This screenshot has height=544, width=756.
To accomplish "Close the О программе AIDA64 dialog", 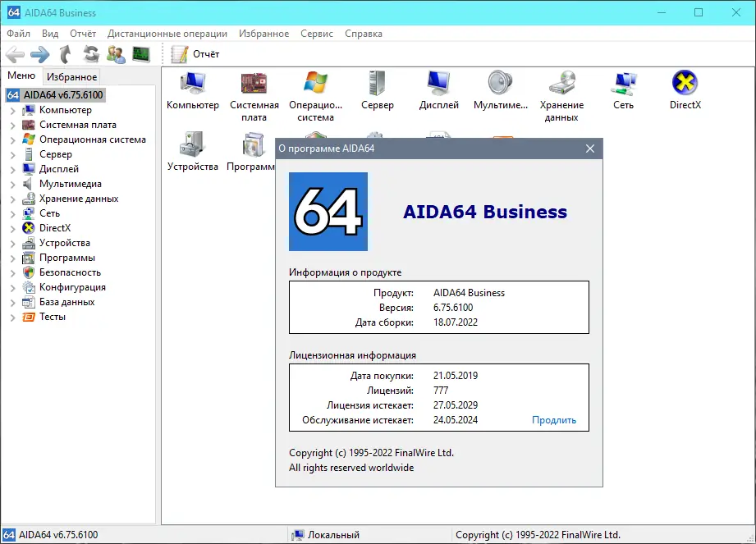I will tap(590, 149).
